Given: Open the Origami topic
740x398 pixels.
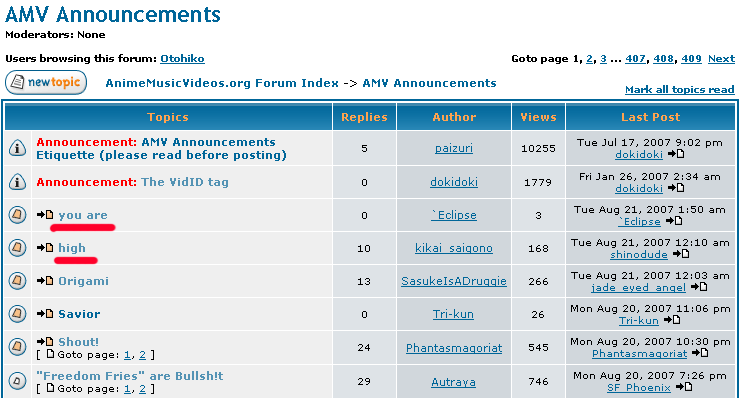Looking at the screenshot, I should tap(84, 281).
